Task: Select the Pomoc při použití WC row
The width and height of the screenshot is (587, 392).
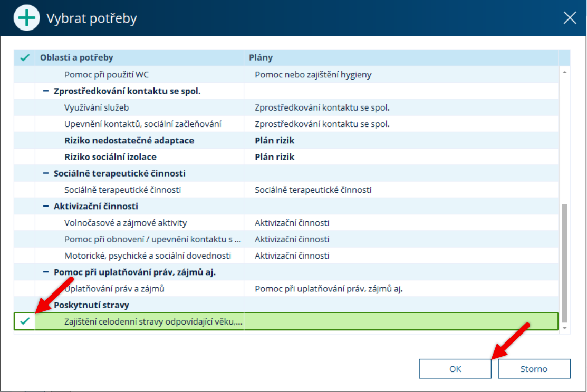Action: click(x=286, y=74)
